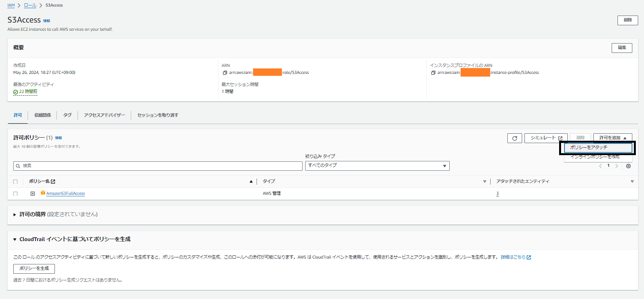Screen dimensions: 644x299
Task: Check the AmazonS3FullAccess row checkbox
Action: point(16,194)
